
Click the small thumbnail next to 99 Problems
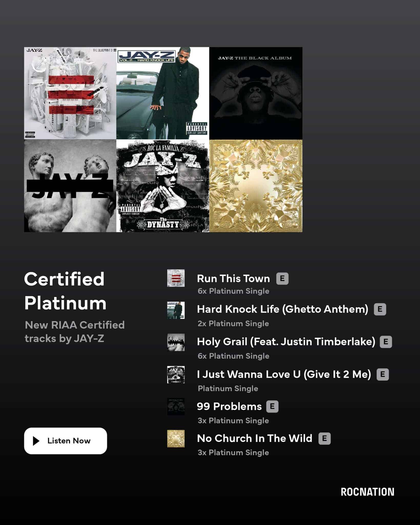pyautogui.click(x=176, y=406)
